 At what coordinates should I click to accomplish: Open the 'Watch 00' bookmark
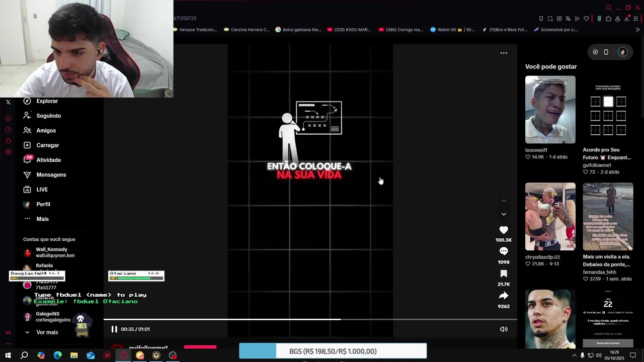click(453, 30)
